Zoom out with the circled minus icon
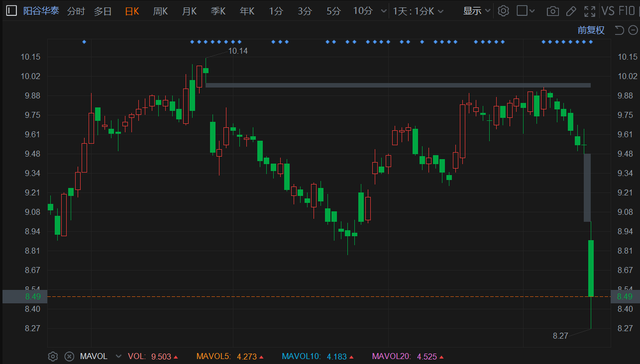 click(633, 30)
